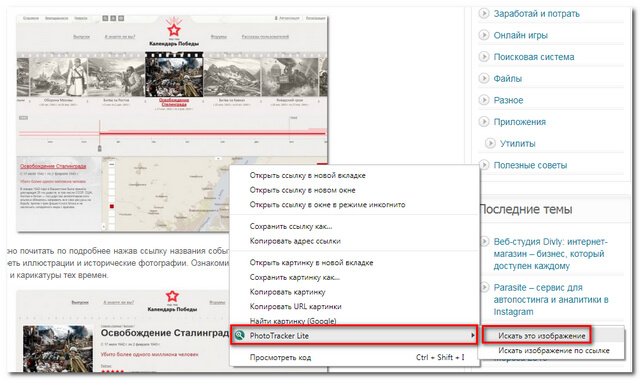Click the 'Освобождение Сталинграда' screenshot image
The height and width of the screenshot is (380, 640).
click(122, 331)
